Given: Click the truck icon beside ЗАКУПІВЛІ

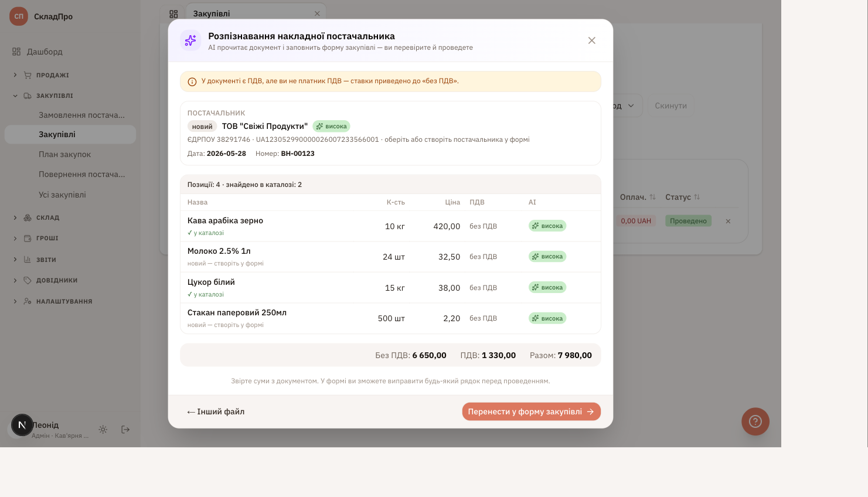Looking at the screenshot, I should point(28,96).
